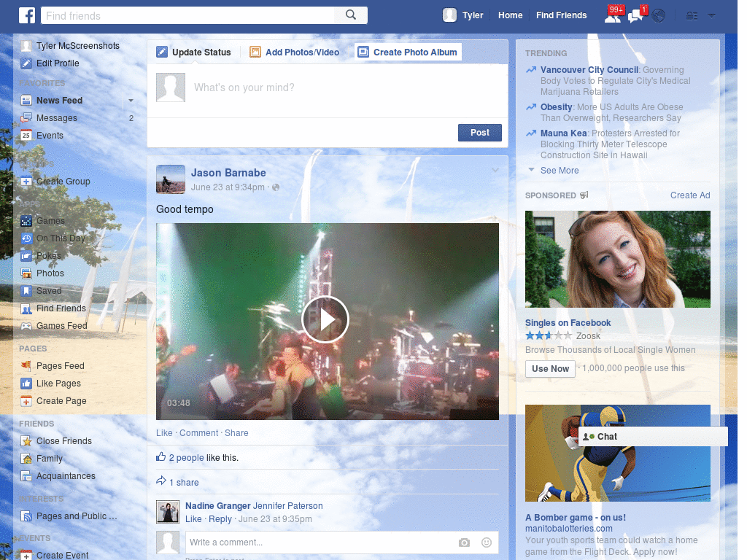Click the Pokes sidebar icon

[x=26, y=256]
